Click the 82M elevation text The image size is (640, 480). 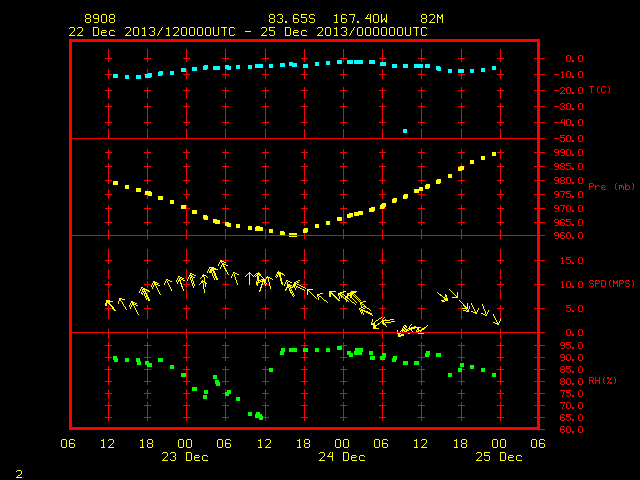point(432,19)
